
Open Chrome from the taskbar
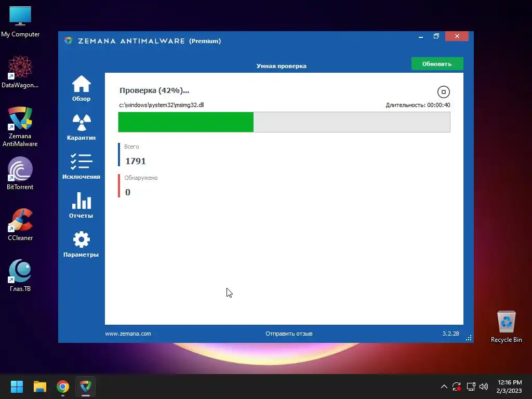63,387
